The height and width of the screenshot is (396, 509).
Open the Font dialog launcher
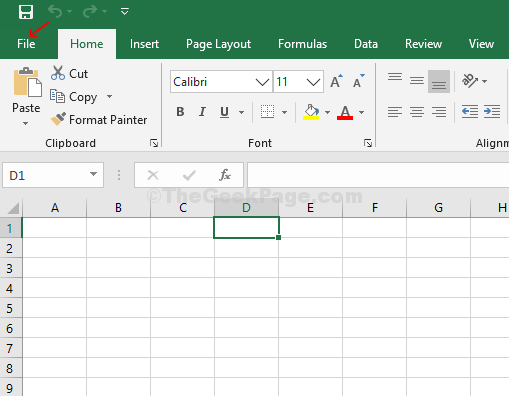coord(368,143)
